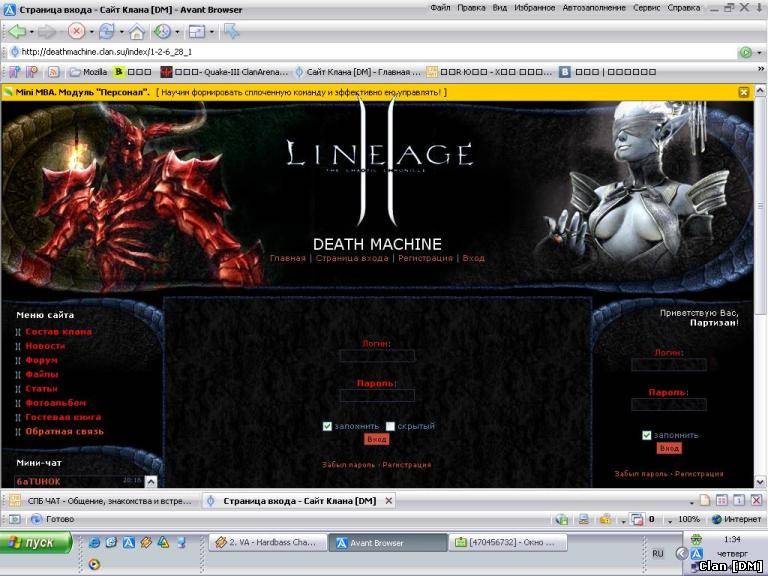Screen dimensions: 768x576
Task: Click the grey Forward arrow button
Action: coord(46,32)
